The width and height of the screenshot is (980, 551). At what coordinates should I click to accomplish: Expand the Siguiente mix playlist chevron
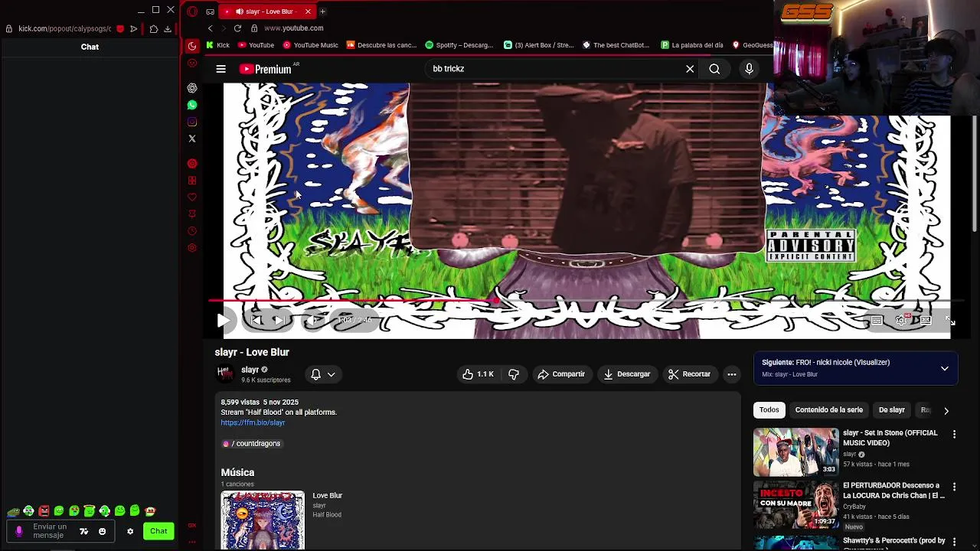[x=945, y=369]
